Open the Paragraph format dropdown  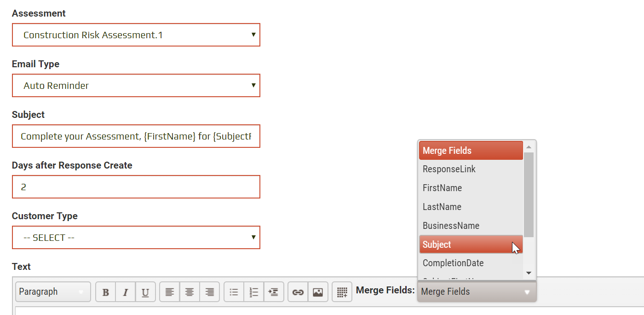pyautogui.click(x=53, y=292)
